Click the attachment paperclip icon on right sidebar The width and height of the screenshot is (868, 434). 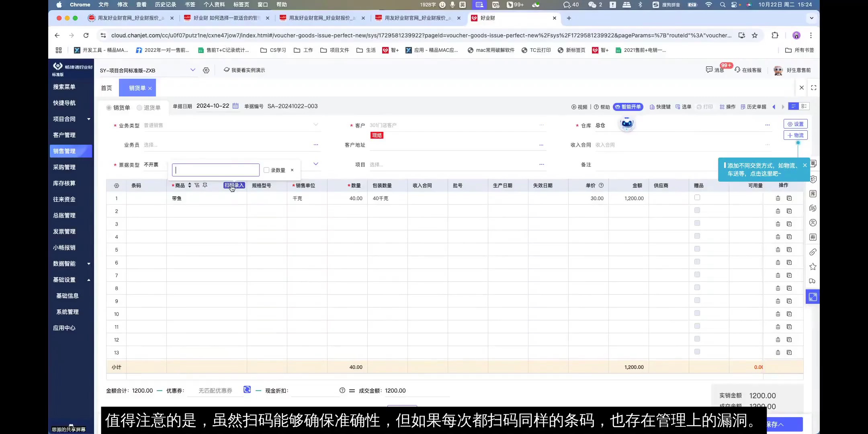point(813,252)
